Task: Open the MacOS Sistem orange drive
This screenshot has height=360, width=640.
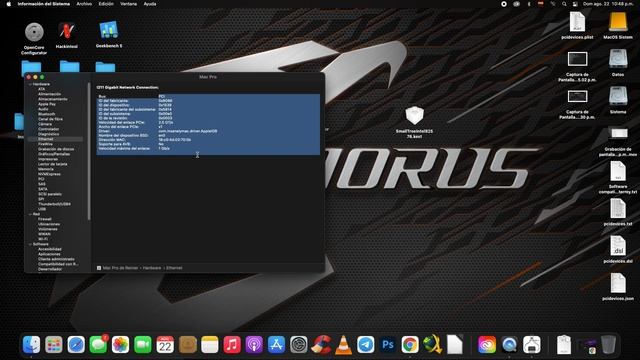Action: (618, 22)
